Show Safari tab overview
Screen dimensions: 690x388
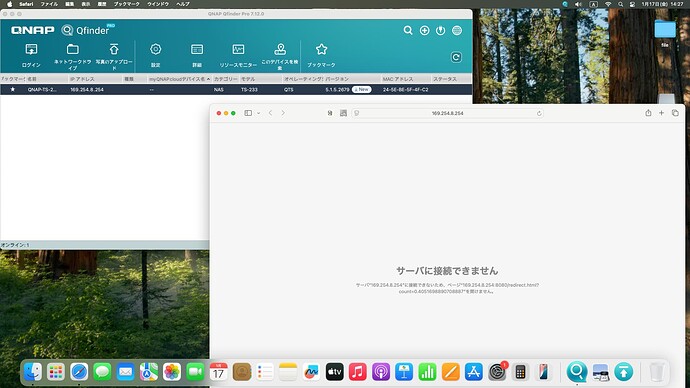point(675,113)
